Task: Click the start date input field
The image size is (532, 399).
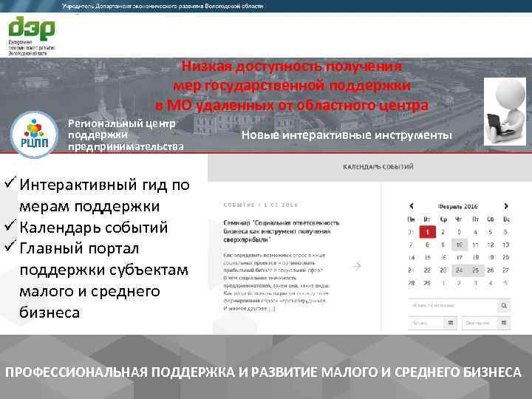Action: (x=426, y=323)
